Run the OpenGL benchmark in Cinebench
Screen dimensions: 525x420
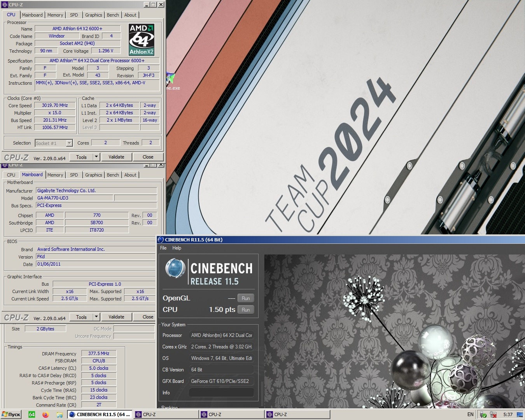[x=246, y=298]
